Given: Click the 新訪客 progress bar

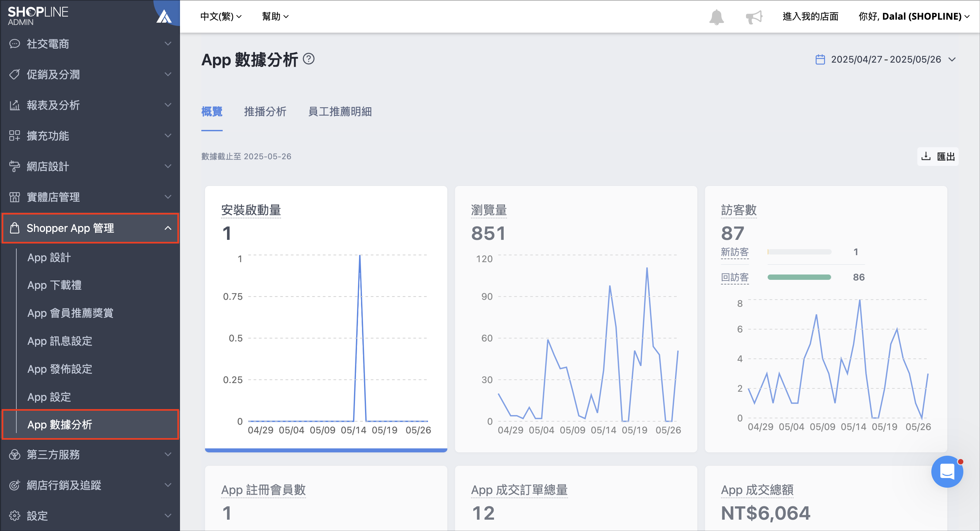Looking at the screenshot, I should [x=799, y=252].
